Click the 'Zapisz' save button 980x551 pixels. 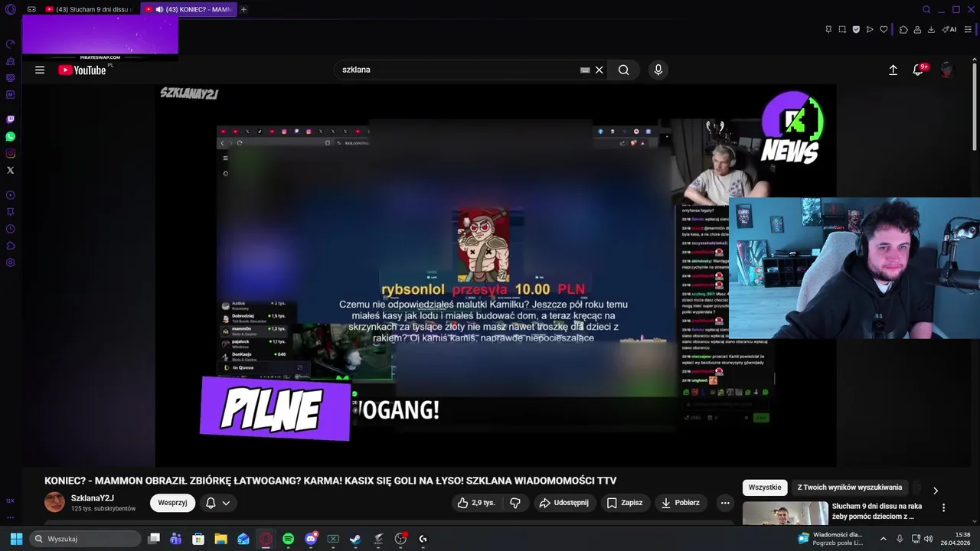(x=625, y=503)
